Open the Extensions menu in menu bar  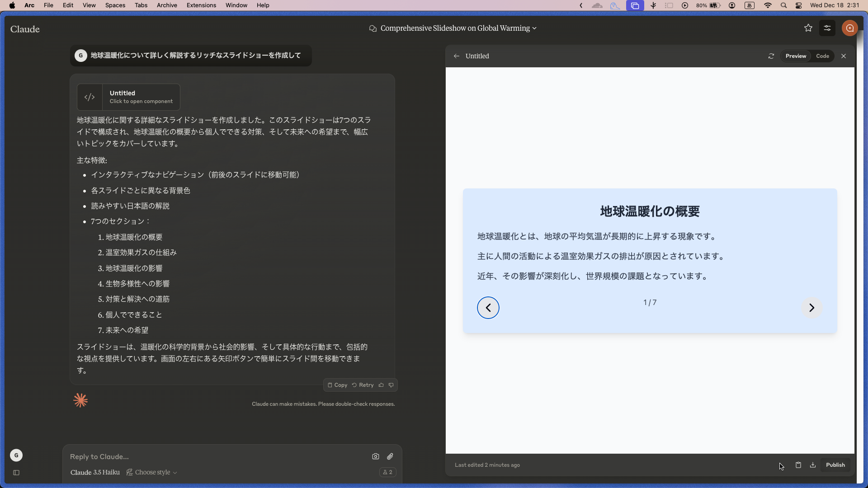tap(201, 5)
